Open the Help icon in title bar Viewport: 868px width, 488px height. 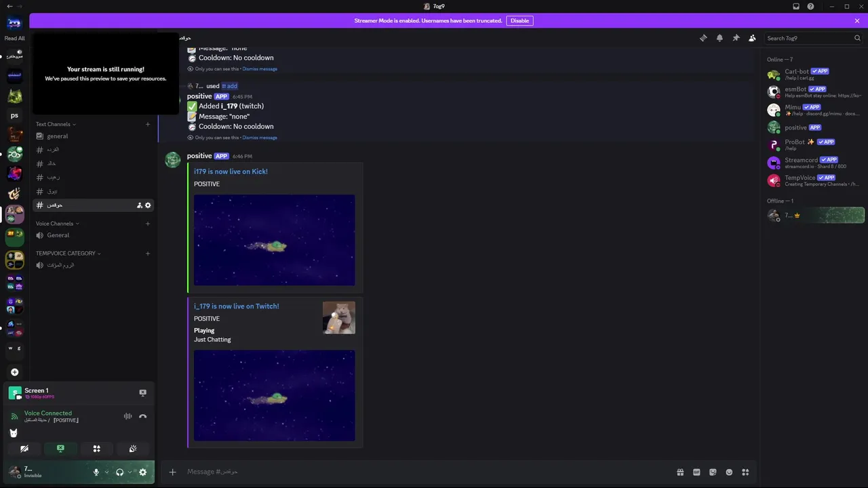point(811,6)
